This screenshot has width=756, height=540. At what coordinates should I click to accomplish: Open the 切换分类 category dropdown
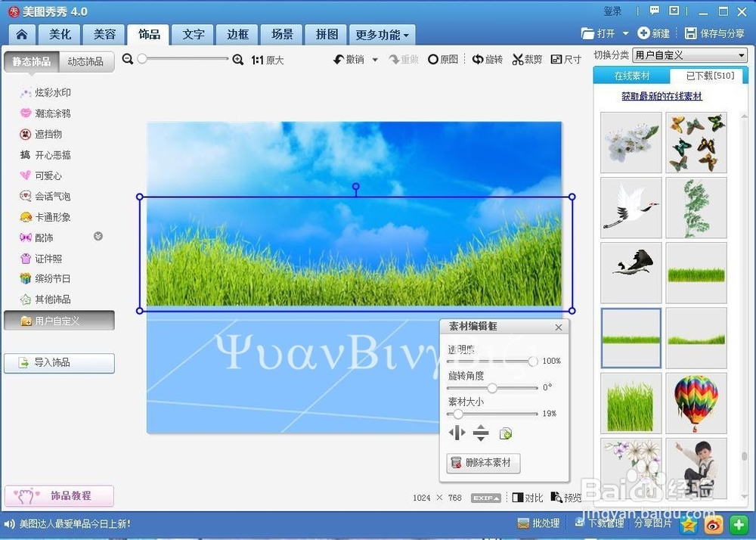(x=689, y=54)
